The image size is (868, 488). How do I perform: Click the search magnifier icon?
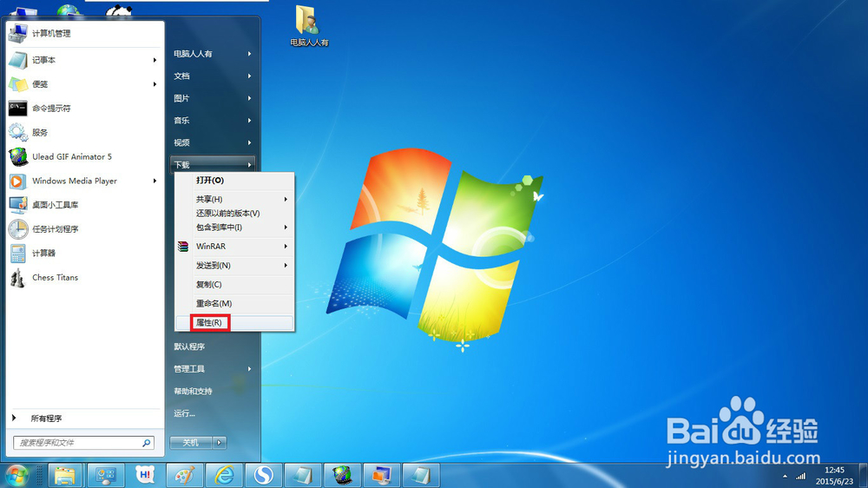pos(146,443)
